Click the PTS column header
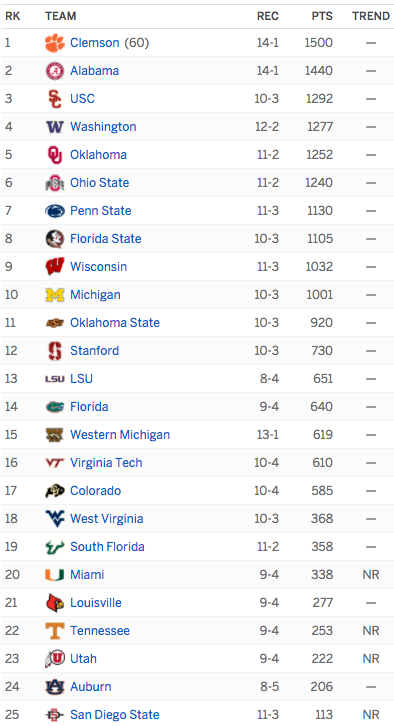 tap(322, 16)
